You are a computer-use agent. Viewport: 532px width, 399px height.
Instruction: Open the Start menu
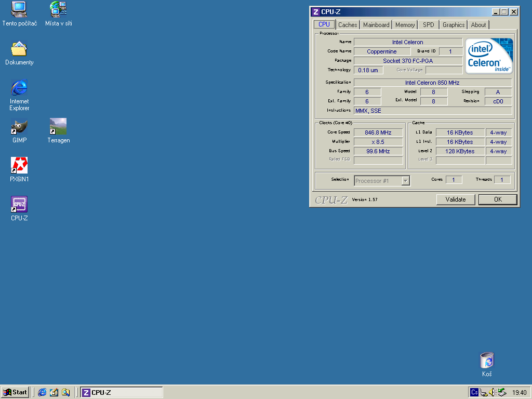[x=15, y=392]
